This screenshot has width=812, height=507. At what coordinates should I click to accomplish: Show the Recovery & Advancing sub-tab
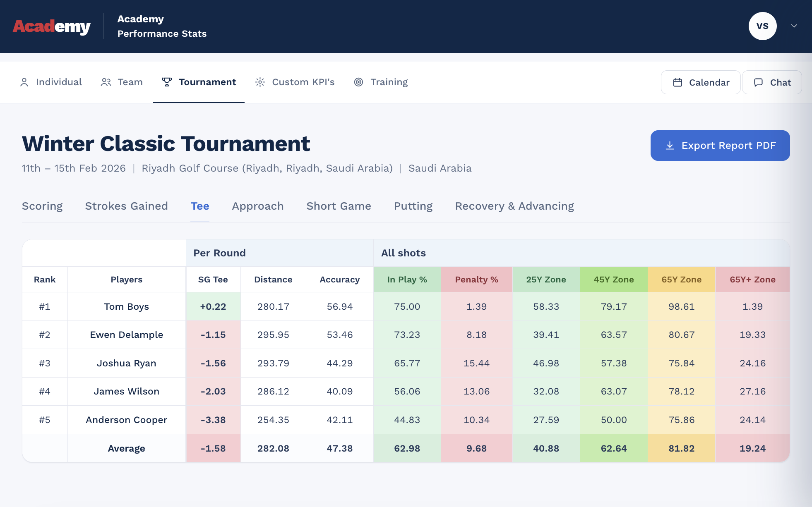514,206
